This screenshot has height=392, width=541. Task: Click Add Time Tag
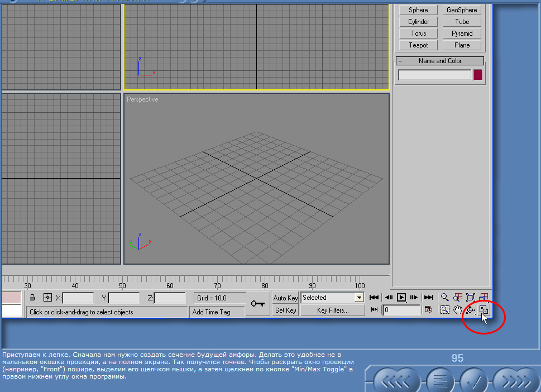pyautogui.click(x=217, y=312)
